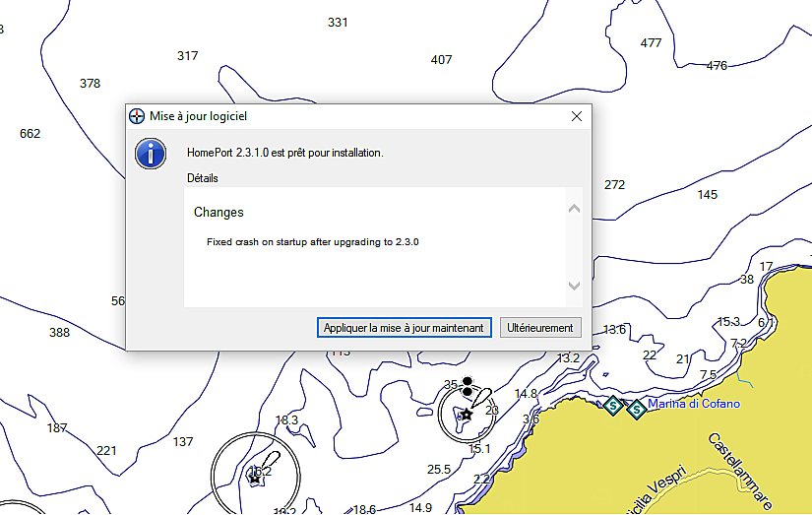Viewport: 812px width, 515px height.
Task: Close the Mise à jour logiciel dialog
Action: pyautogui.click(x=577, y=116)
